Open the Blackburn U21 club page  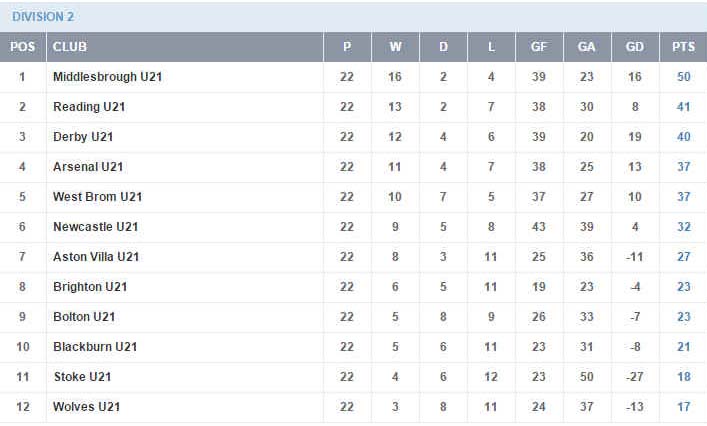point(94,347)
